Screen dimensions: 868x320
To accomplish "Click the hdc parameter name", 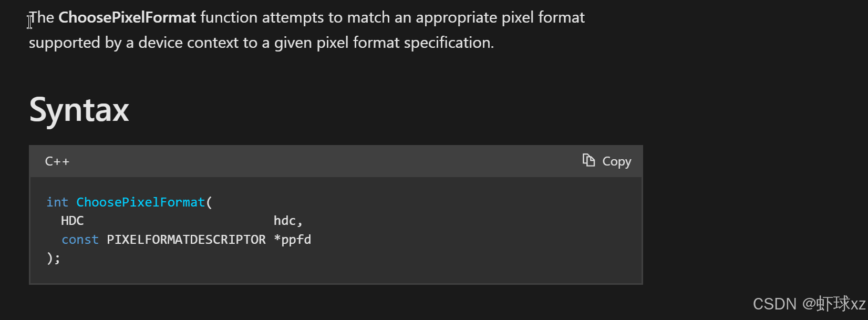I will pyautogui.click(x=288, y=221).
